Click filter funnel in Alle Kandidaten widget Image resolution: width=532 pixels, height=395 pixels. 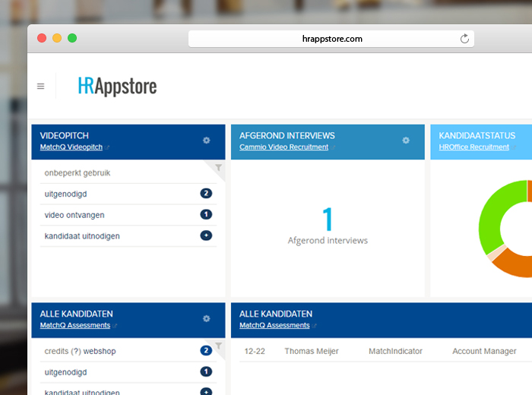point(219,346)
